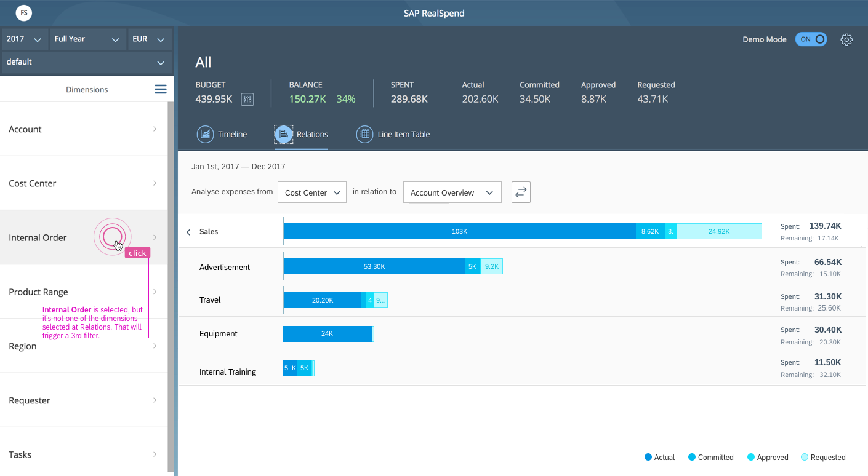Select the Travel row label
This screenshot has width=868, height=476.
click(x=210, y=300)
